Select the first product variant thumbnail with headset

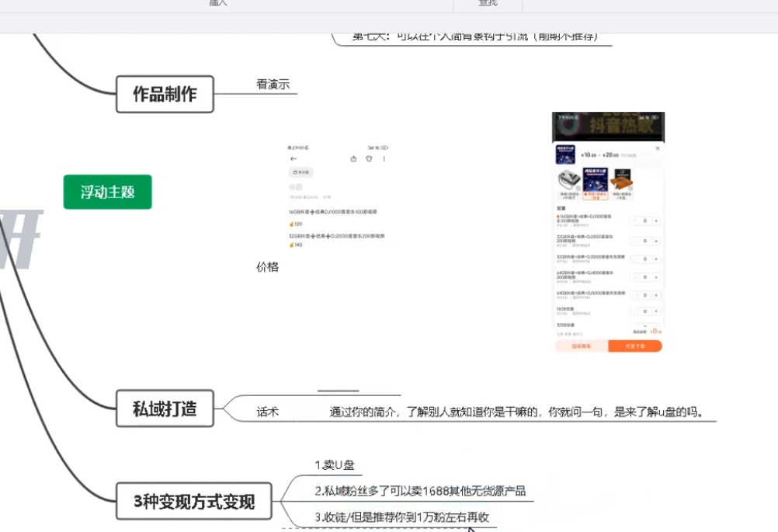point(569,180)
